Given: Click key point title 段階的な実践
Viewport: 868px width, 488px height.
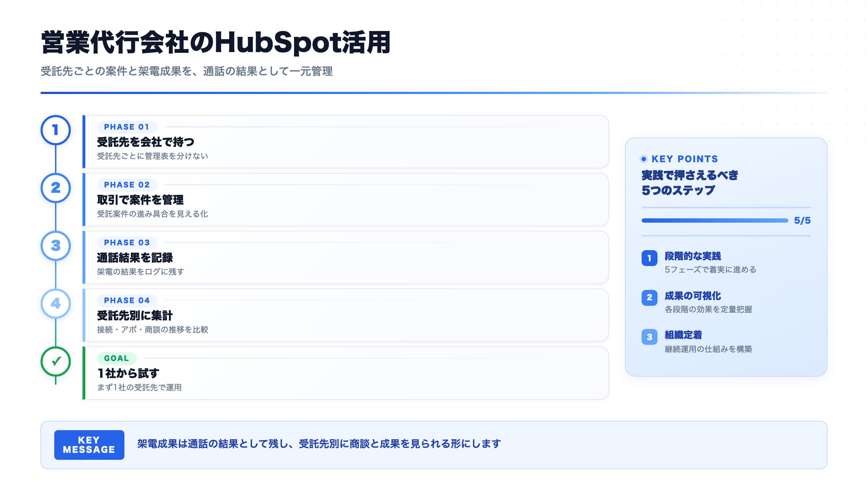Looking at the screenshot, I should coord(693,256).
